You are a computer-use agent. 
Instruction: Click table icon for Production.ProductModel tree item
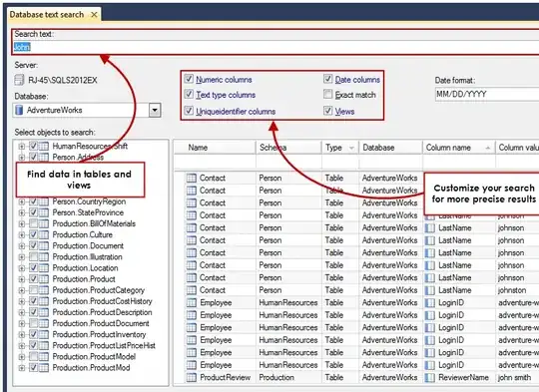[x=44, y=357]
